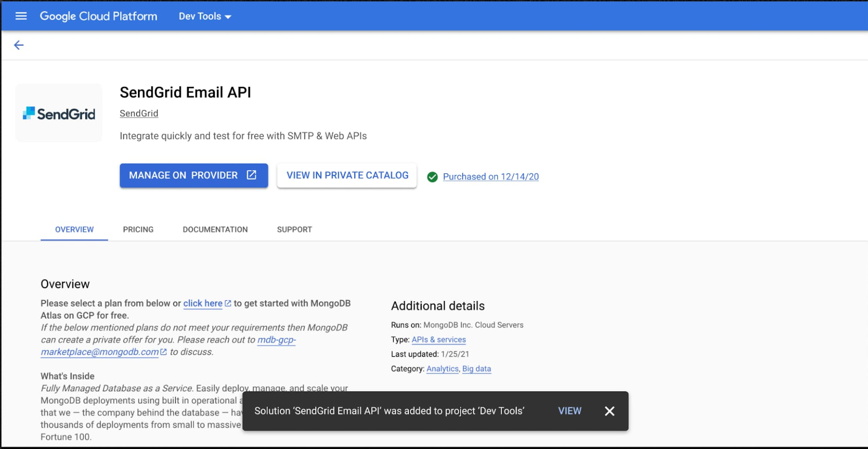The width and height of the screenshot is (868, 449).
Task: Click the green purchased checkmark icon
Action: pyautogui.click(x=432, y=177)
